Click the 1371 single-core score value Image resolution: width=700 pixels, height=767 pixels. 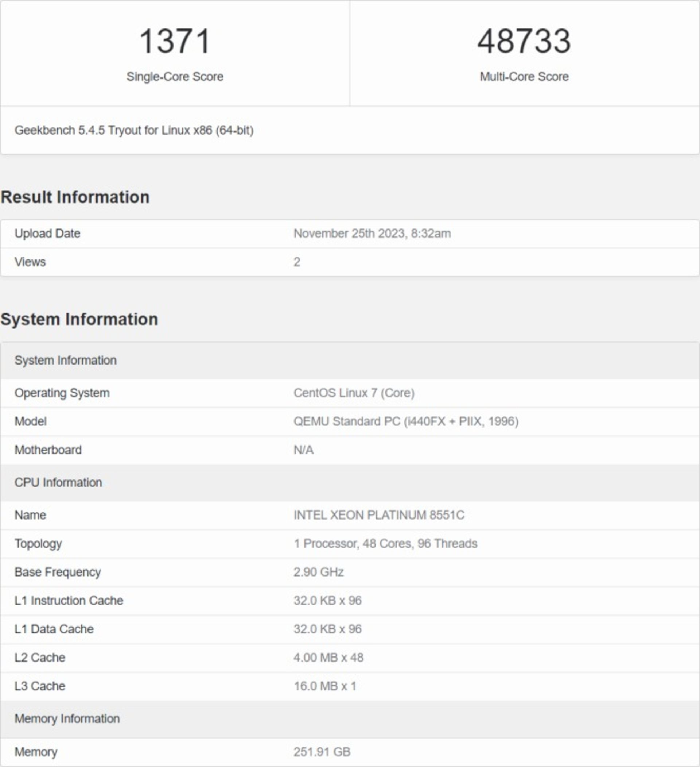175,41
